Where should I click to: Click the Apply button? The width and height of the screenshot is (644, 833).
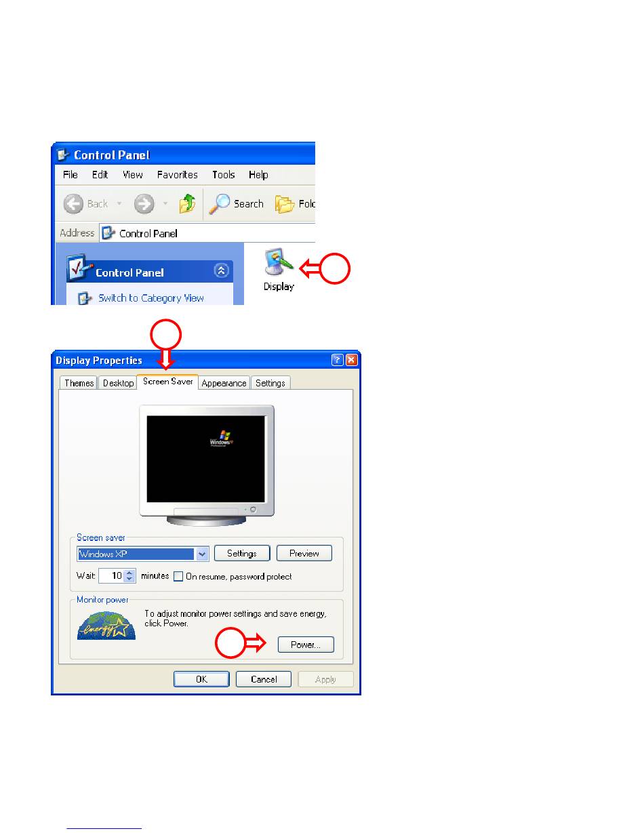tap(325, 679)
